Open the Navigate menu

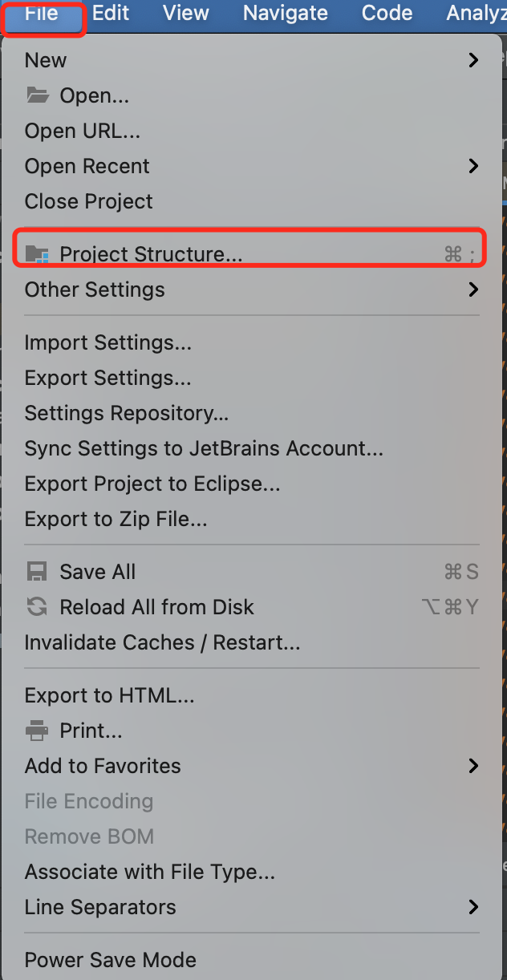coord(285,13)
